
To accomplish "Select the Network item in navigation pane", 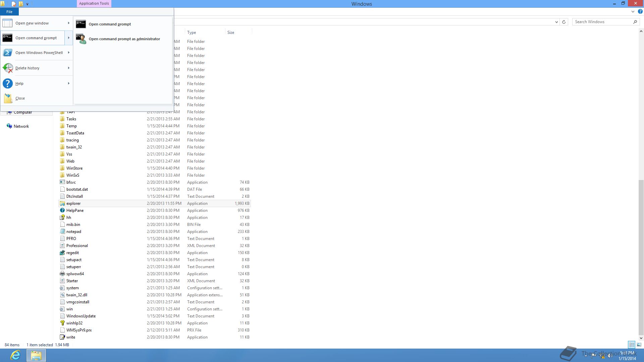I will [21, 126].
